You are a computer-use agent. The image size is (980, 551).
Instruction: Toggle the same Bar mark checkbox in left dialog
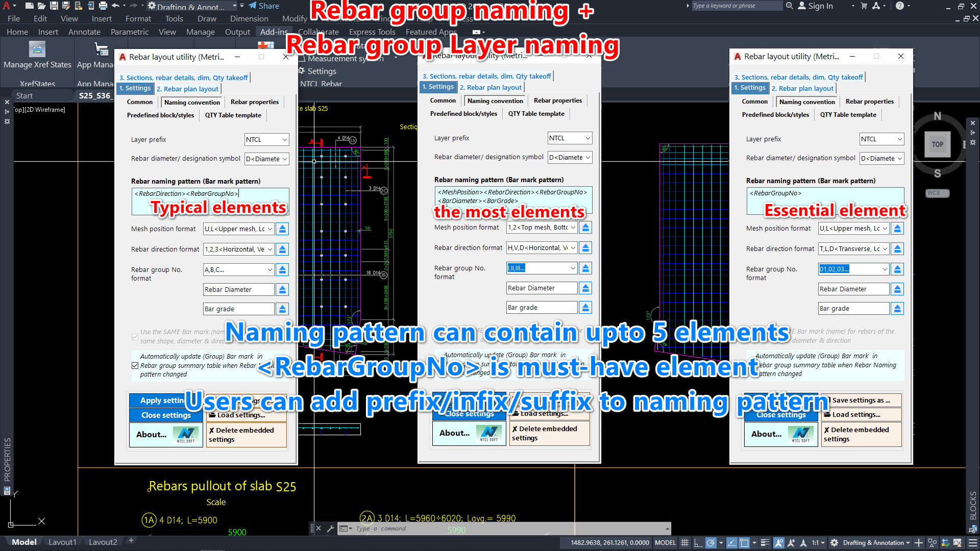point(135,337)
